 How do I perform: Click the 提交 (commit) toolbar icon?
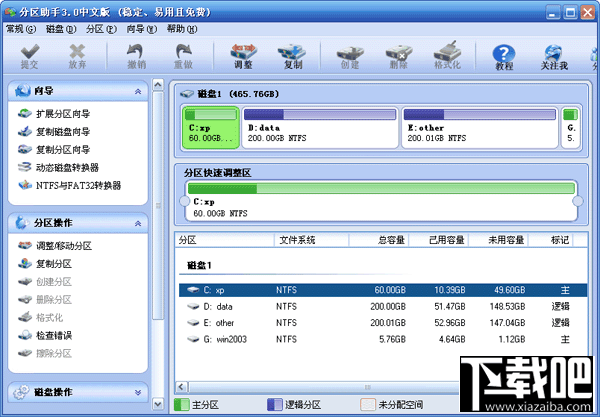click(29, 57)
